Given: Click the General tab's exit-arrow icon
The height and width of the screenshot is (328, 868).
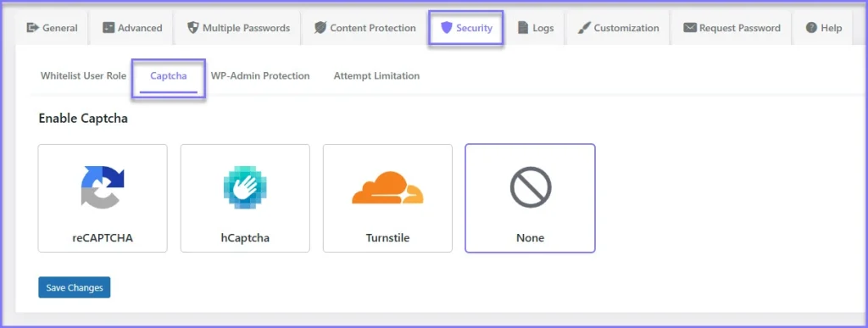Looking at the screenshot, I should [33, 28].
